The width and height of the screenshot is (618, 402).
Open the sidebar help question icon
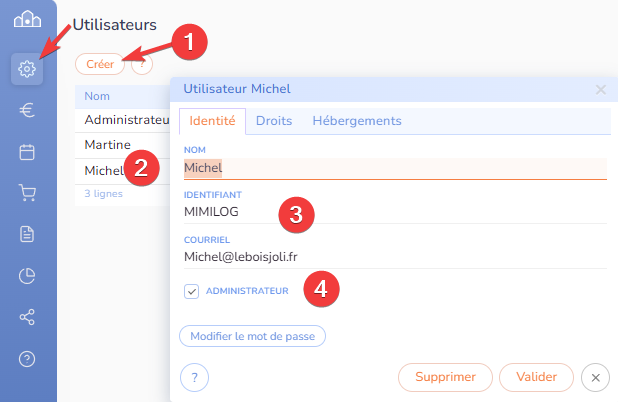27,358
